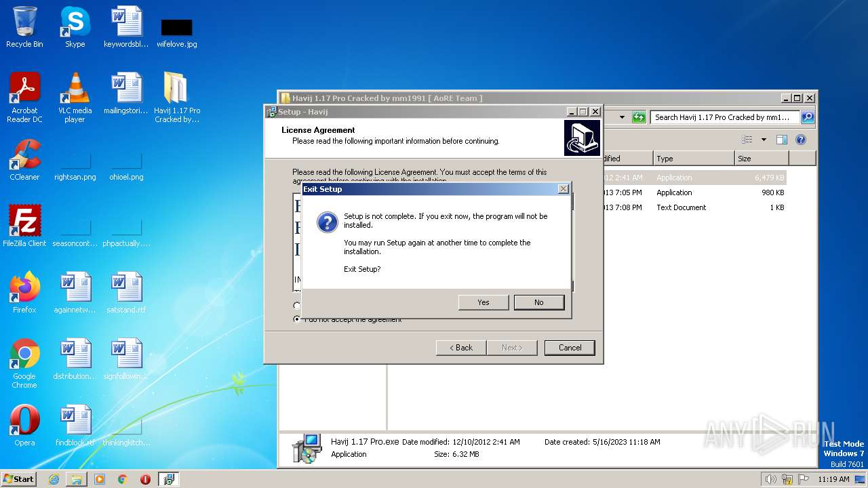Launch CCleaner shortcut
868x488 pixels.
click(24, 160)
